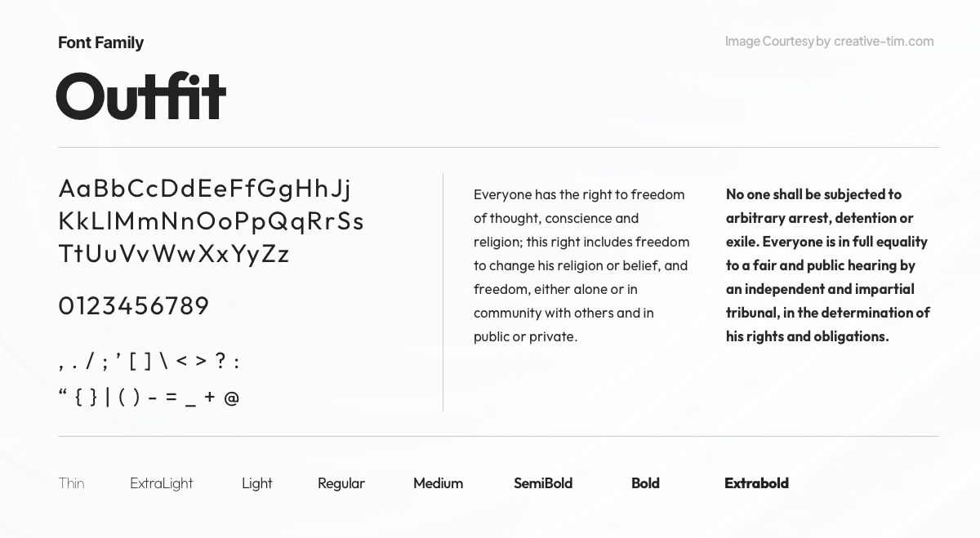Click the @ symbol in the punctuation row
The width and height of the screenshot is (980, 538).
point(231,398)
